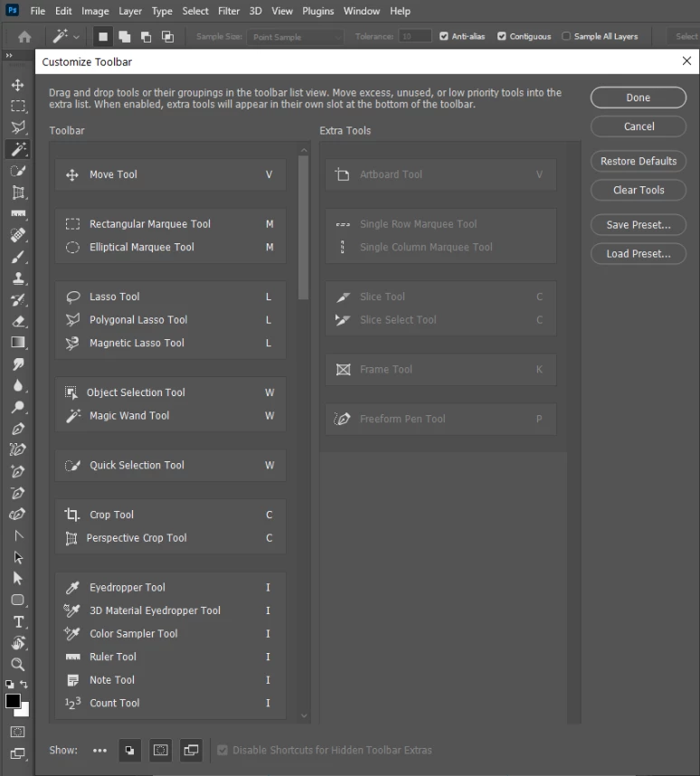Select the Perspective Crop tool in tools panel
700x776 pixels.
(18, 193)
